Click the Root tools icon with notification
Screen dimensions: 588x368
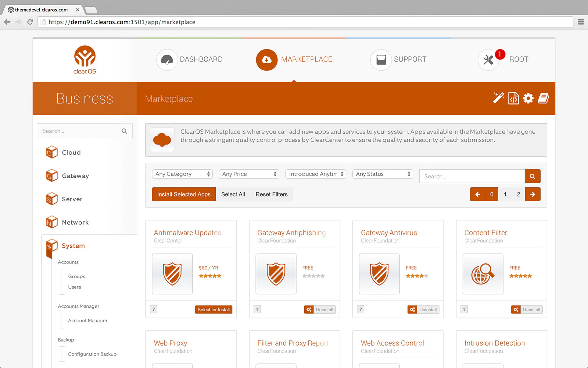(488, 60)
